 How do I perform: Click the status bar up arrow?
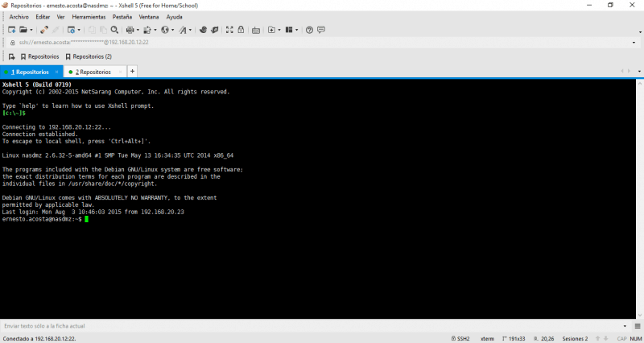[x=597, y=339]
